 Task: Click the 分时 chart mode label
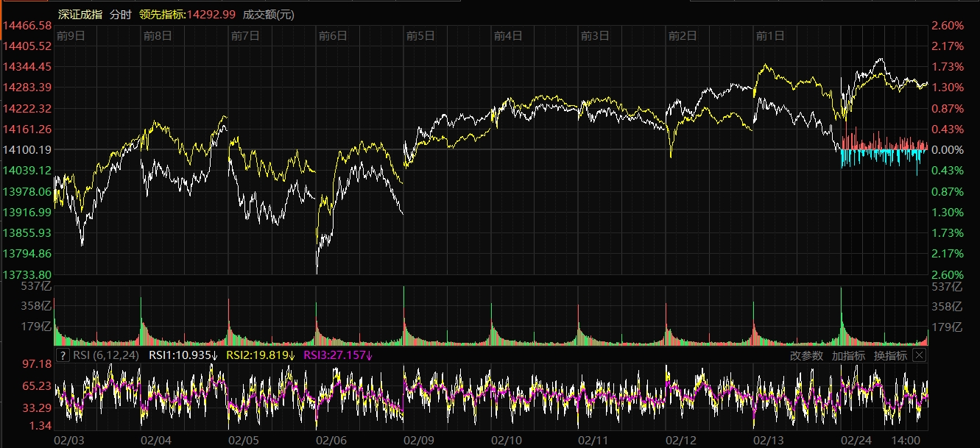tap(121, 15)
